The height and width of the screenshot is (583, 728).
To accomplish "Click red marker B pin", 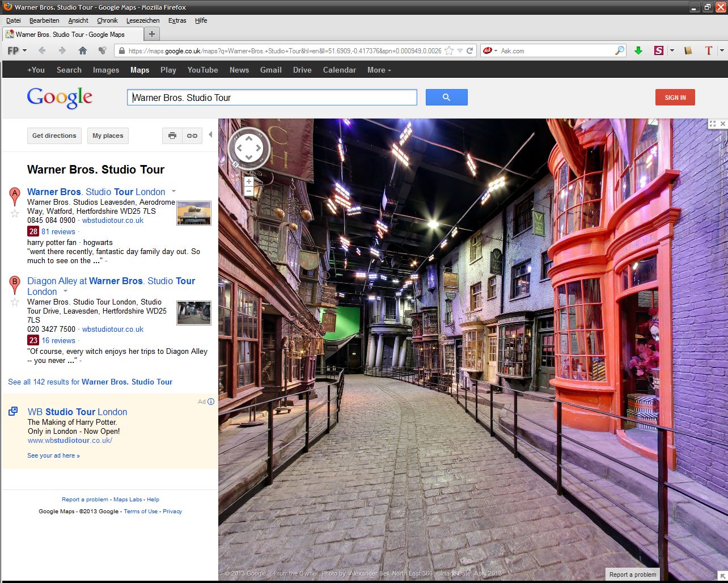I will click(15, 285).
